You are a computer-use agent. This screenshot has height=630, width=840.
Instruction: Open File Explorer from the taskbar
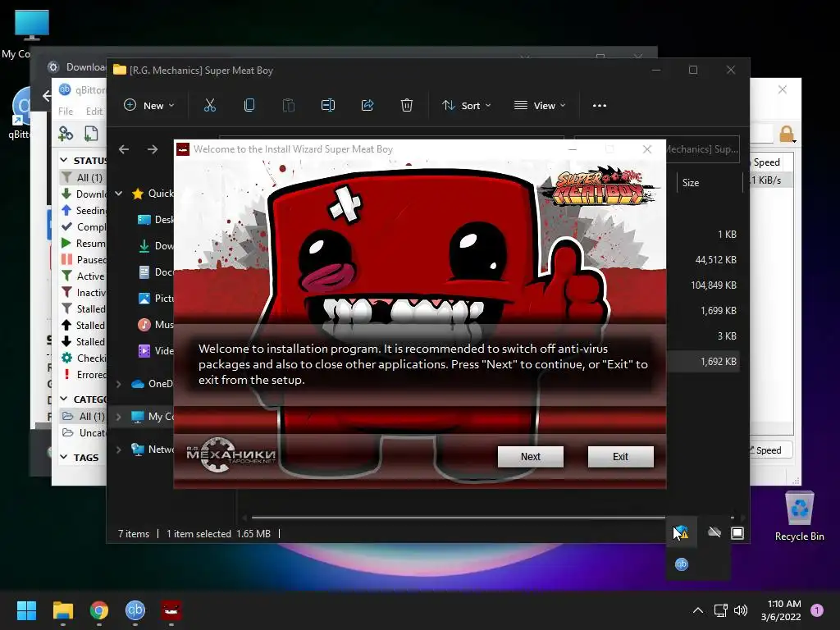click(62, 610)
